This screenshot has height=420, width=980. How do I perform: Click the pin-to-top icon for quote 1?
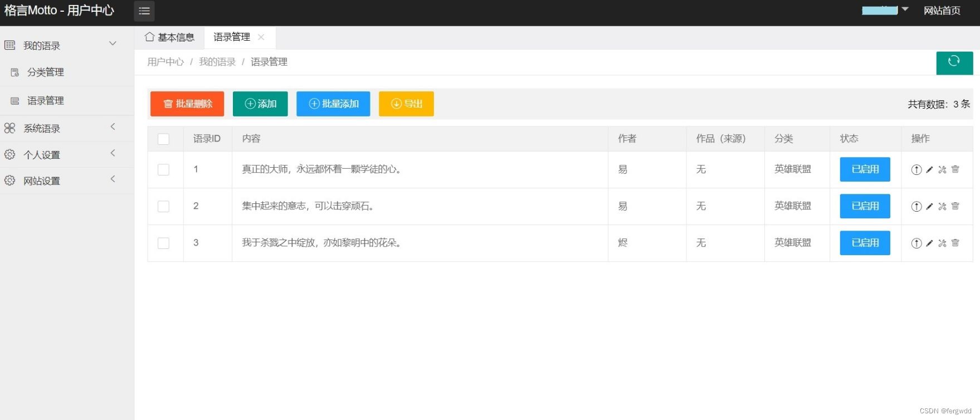click(916, 169)
